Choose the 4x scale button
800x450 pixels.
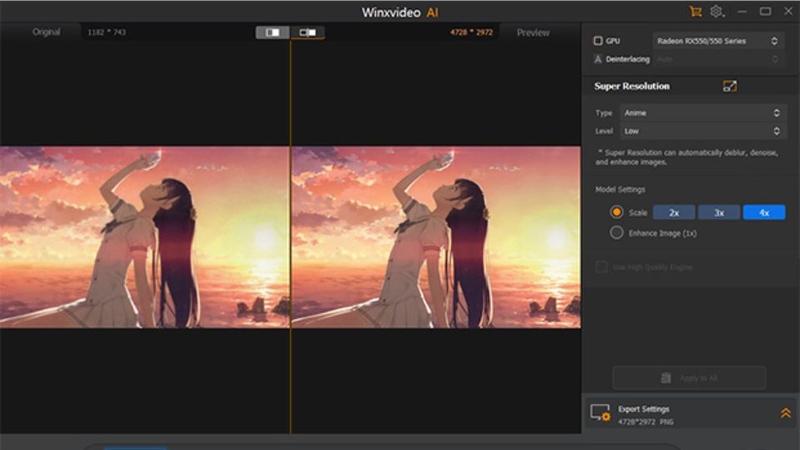click(x=764, y=213)
